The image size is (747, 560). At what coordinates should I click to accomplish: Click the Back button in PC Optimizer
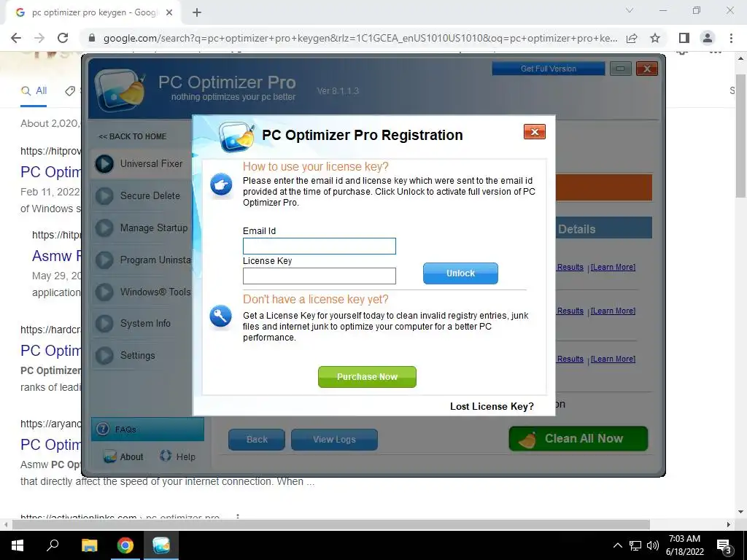click(x=257, y=440)
